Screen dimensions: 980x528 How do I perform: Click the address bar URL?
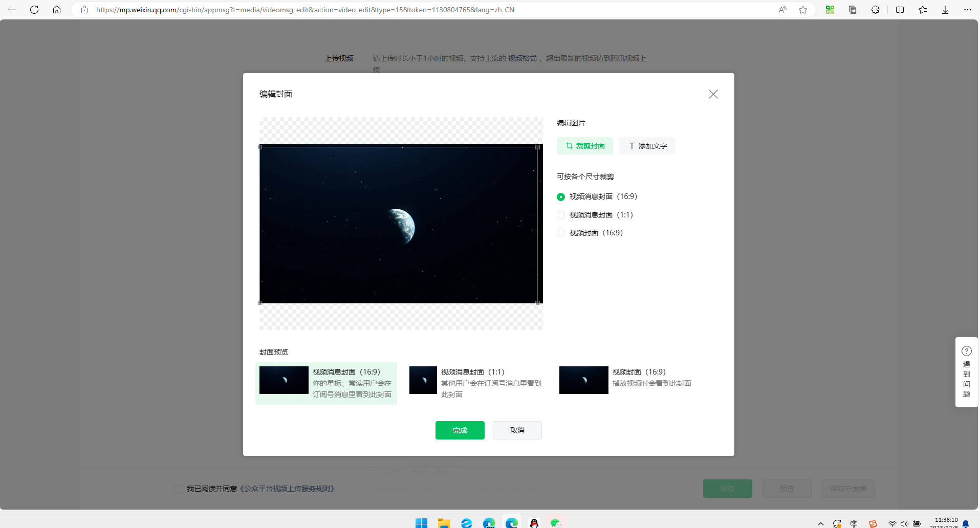click(x=305, y=10)
